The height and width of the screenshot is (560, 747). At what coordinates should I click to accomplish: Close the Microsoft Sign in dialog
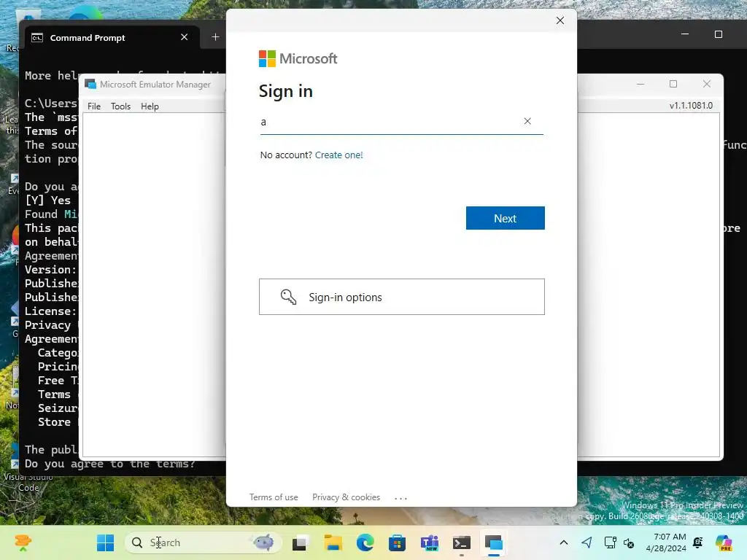coord(560,20)
